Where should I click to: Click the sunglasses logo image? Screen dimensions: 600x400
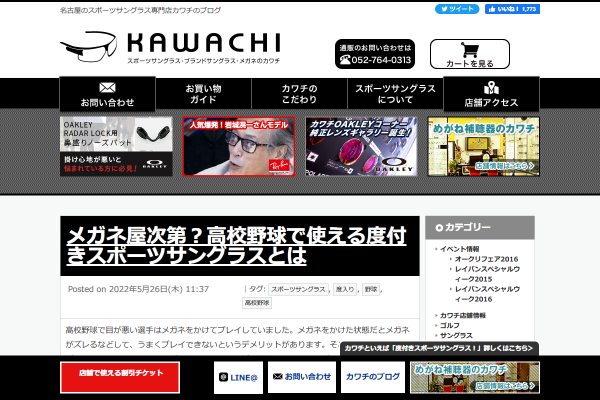89,47
